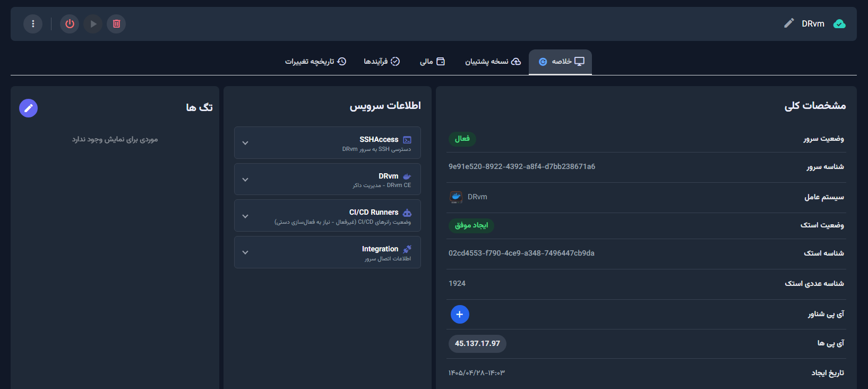Click the refresh icon in خلاصه tab
Screen dimensions: 868x389
(x=543, y=62)
